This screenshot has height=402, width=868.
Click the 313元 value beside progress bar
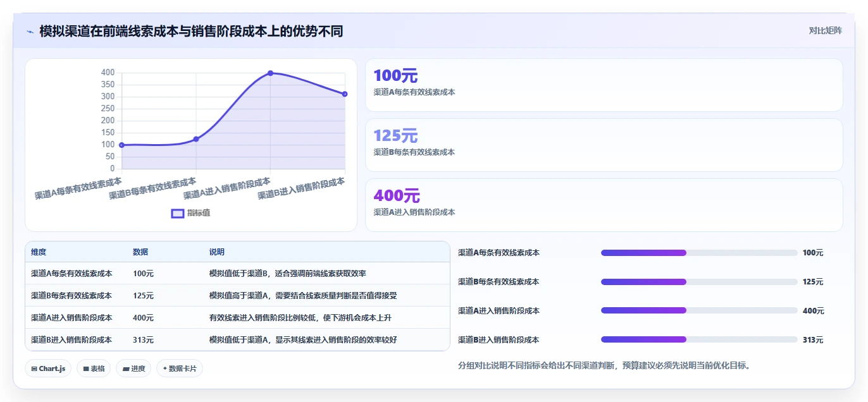[x=813, y=340]
